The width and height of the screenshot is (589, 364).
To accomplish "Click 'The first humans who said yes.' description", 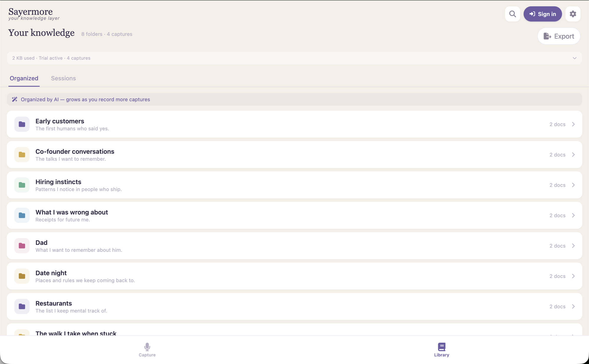I will click(72, 128).
